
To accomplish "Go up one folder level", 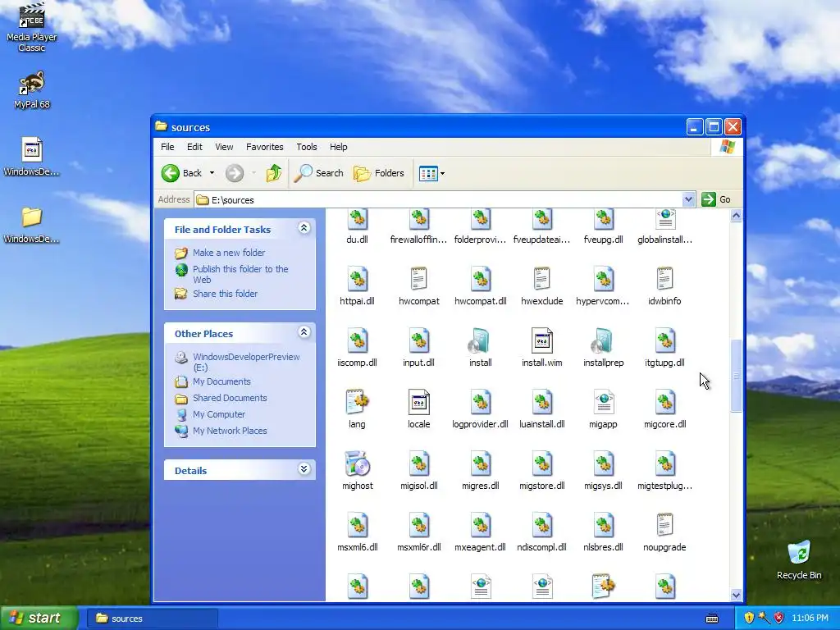I will [274, 173].
